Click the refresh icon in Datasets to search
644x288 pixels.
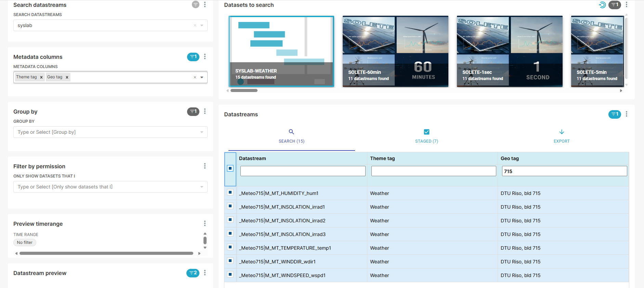click(602, 5)
